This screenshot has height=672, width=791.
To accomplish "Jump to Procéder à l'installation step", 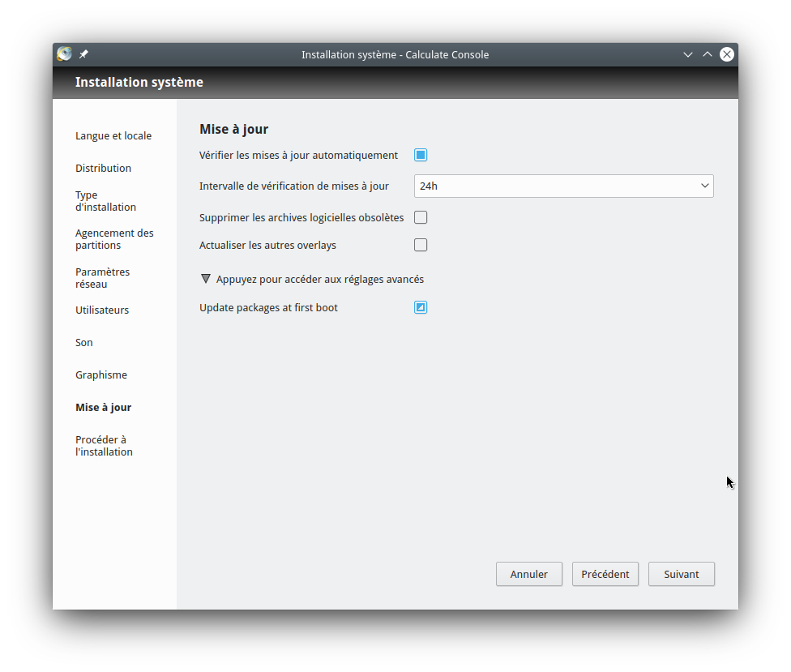I will [x=104, y=446].
